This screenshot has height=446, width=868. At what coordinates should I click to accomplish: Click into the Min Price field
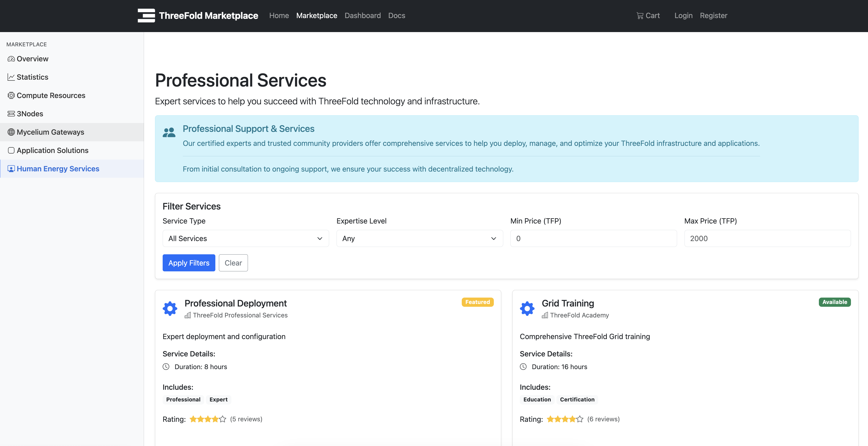click(593, 239)
